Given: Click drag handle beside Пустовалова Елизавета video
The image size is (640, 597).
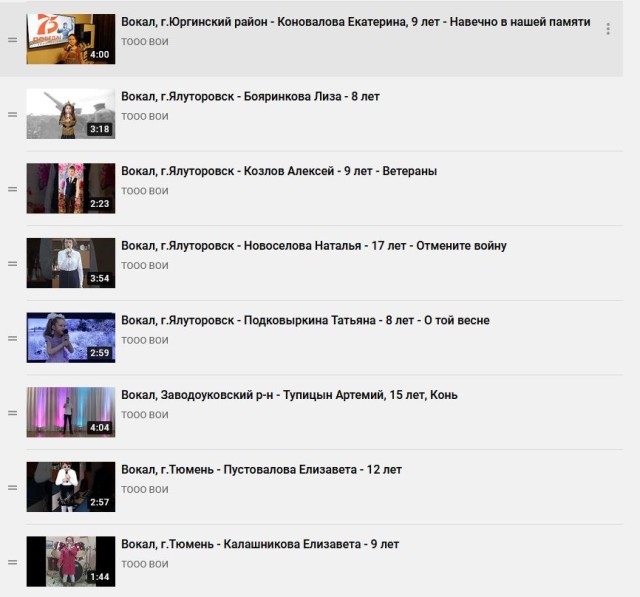Looking at the screenshot, I should tap(13, 488).
